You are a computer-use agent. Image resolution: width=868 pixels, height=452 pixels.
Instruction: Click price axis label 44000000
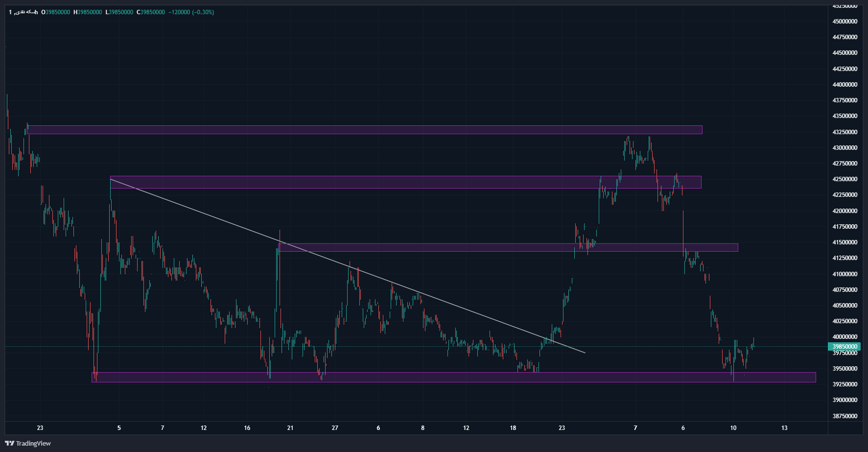pos(845,85)
